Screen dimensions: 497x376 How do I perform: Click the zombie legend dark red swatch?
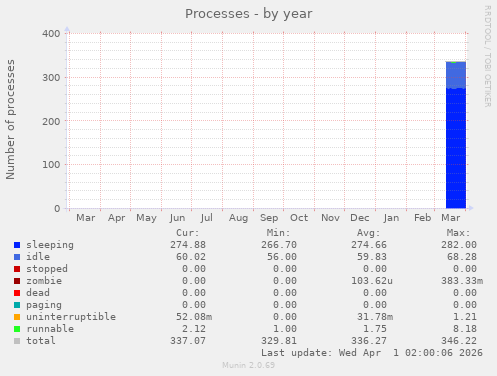[17, 281]
